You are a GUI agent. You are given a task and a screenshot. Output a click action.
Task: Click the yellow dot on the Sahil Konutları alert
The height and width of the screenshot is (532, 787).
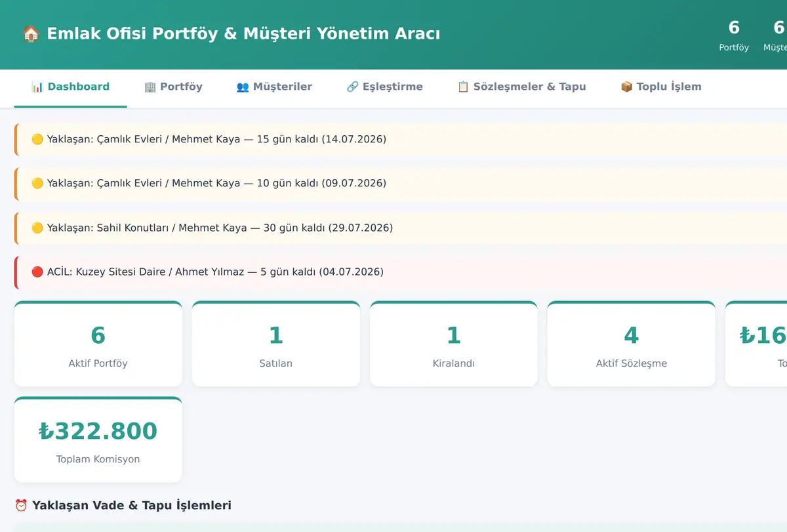point(37,228)
